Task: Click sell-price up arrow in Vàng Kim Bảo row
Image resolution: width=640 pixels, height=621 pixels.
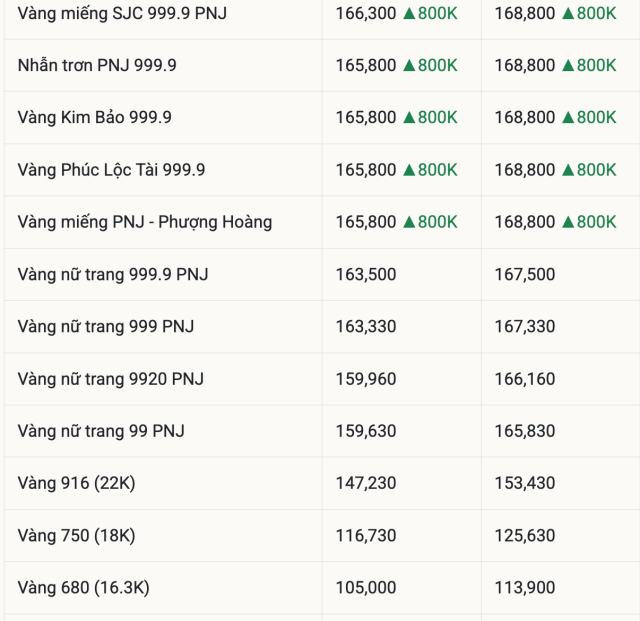Action: point(567,117)
